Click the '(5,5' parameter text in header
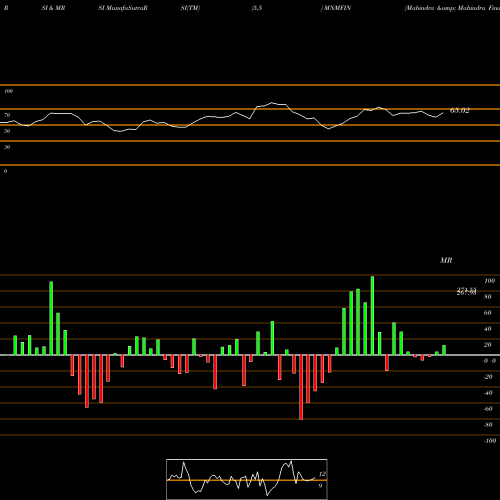Screen dimensions: 500x500 point(257,8)
